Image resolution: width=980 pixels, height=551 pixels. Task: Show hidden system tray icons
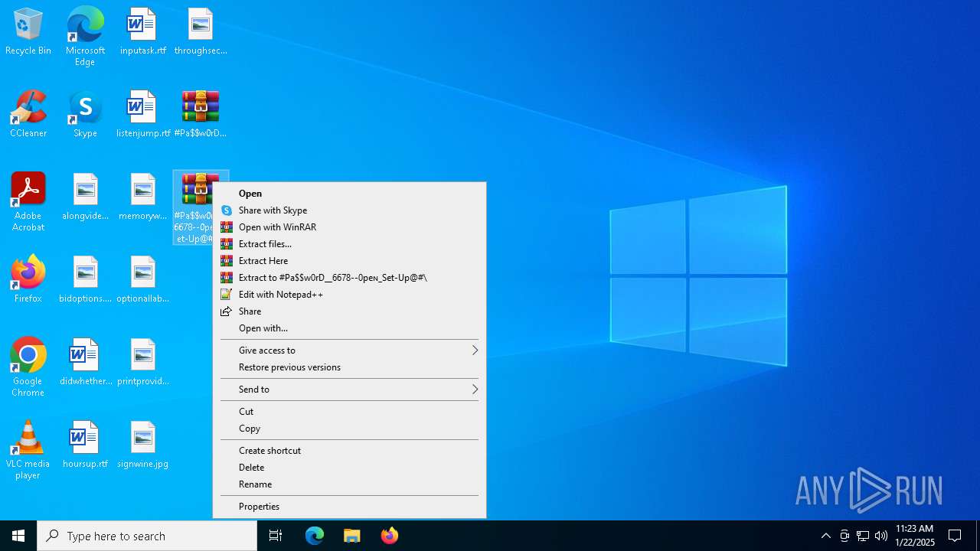point(825,536)
